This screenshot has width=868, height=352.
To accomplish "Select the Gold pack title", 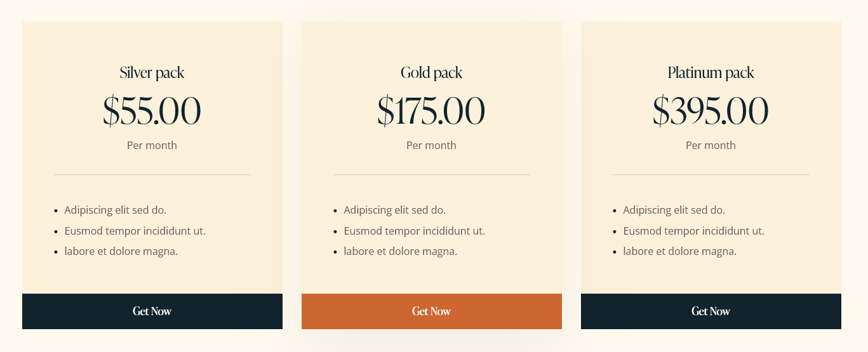I will [x=432, y=73].
